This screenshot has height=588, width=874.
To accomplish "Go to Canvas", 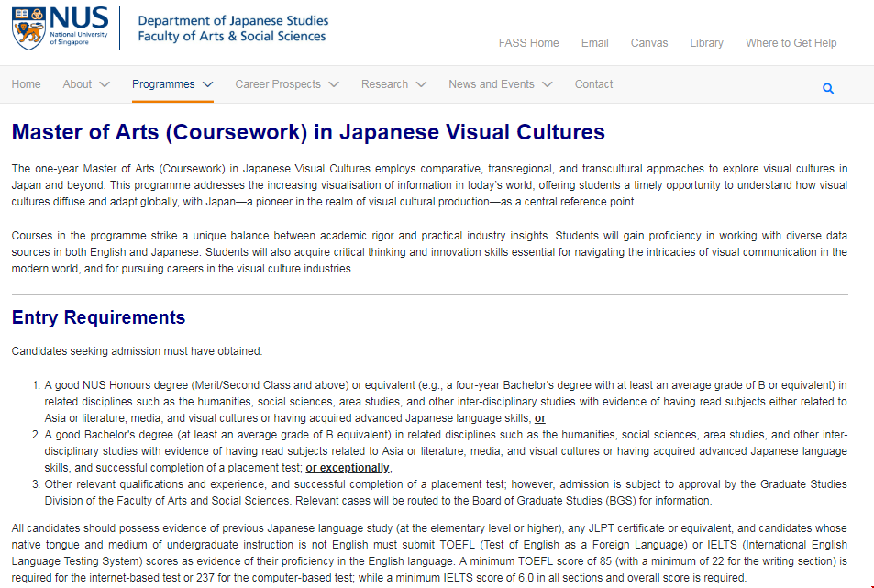I will click(x=648, y=42).
